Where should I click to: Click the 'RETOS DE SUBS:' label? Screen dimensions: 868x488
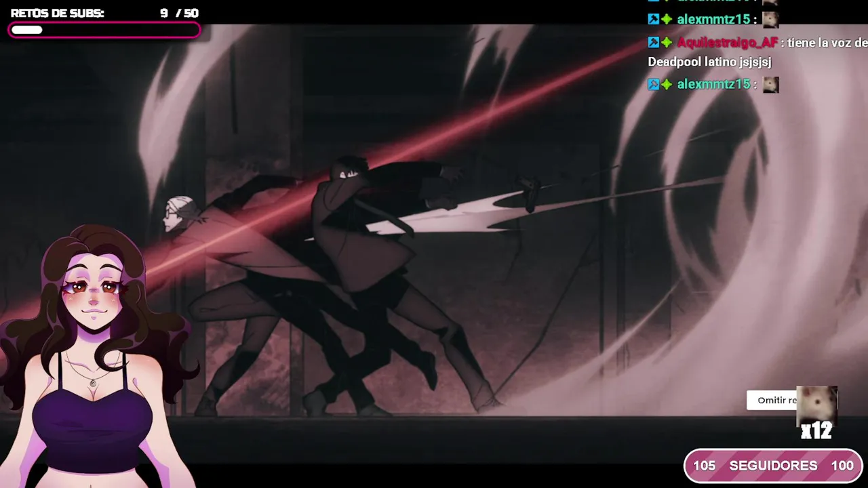click(x=58, y=13)
